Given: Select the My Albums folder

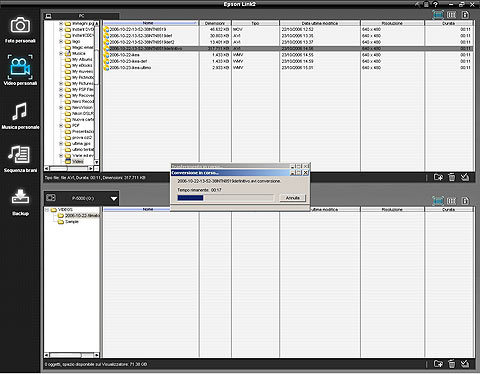Looking at the screenshot, I should tap(79, 59).
